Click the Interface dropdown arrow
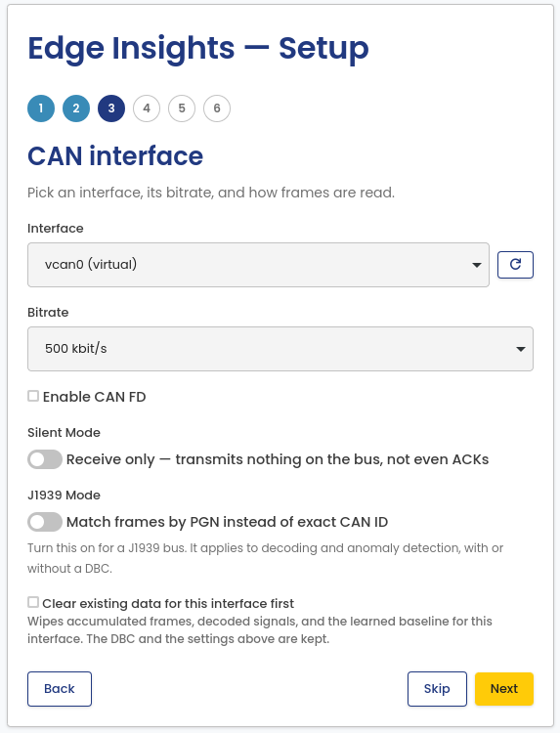The image size is (560, 733). click(x=476, y=265)
